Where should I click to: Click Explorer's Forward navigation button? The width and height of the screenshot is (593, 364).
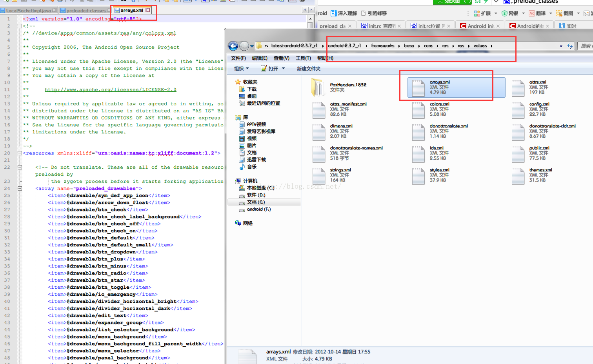coord(244,46)
